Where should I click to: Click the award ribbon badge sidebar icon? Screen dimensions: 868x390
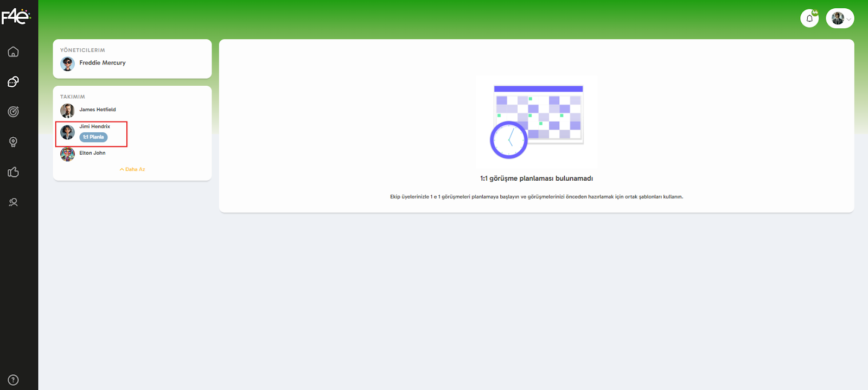coord(14,142)
